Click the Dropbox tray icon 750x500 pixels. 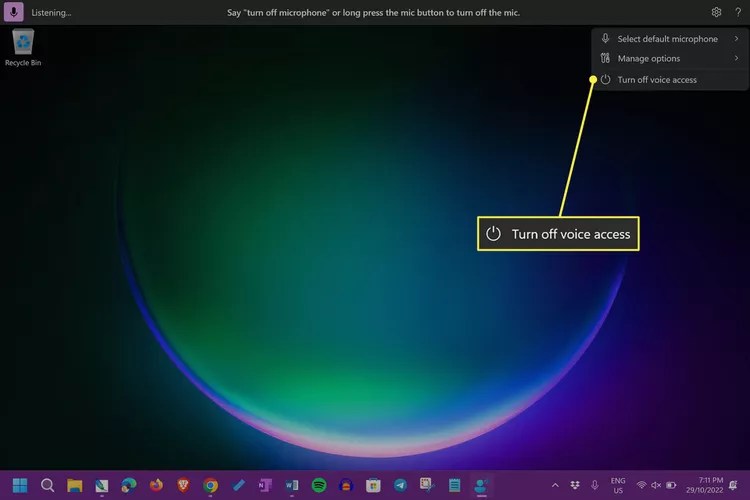tap(575, 485)
